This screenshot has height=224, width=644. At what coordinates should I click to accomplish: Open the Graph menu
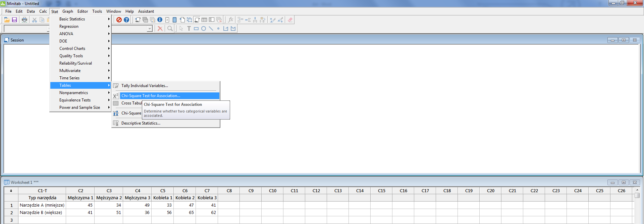tap(68, 11)
